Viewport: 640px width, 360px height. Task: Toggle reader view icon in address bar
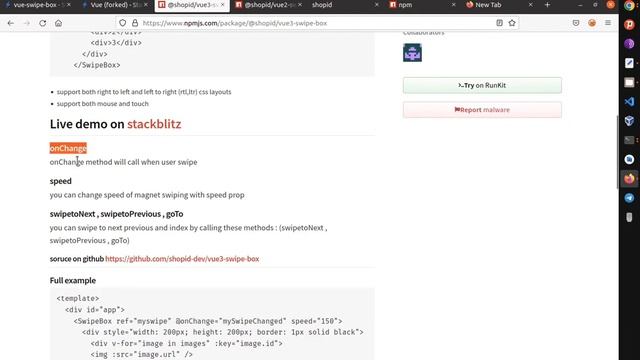point(499,23)
